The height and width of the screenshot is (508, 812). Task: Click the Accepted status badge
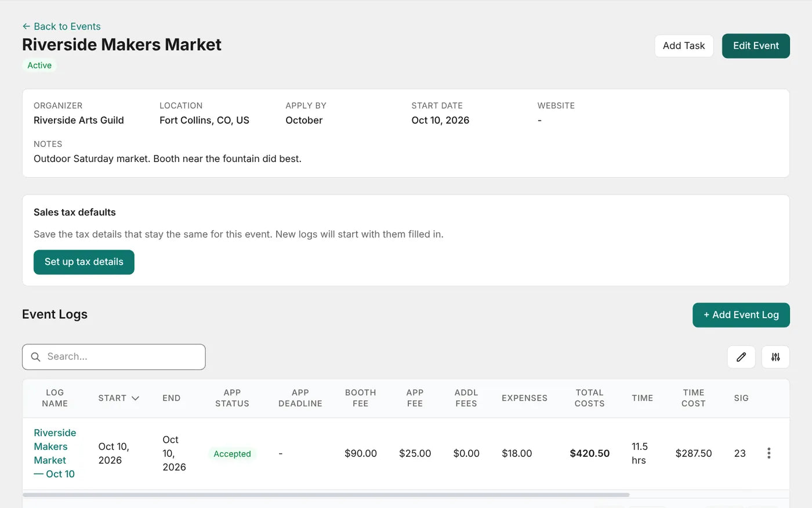232,454
